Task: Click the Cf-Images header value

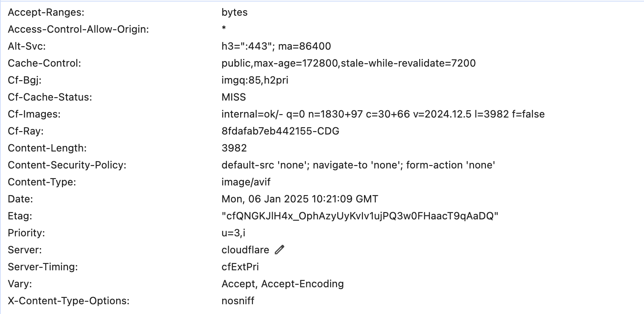Action: 383,114
